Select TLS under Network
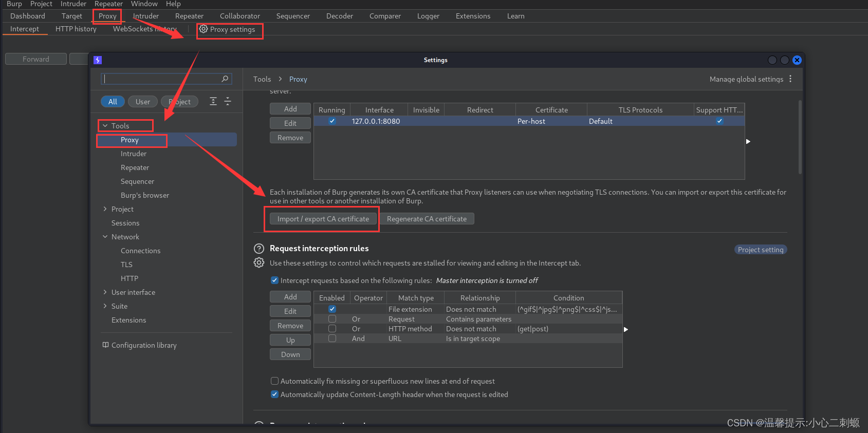Viewport: 868px width, 433px height. [126, 265]
